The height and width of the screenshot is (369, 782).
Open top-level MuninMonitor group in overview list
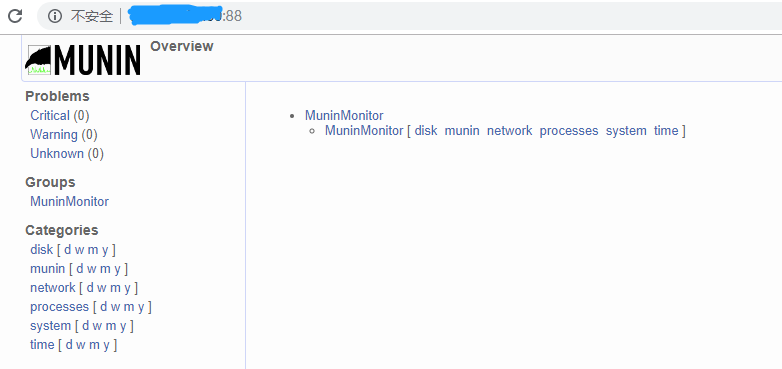344,116
